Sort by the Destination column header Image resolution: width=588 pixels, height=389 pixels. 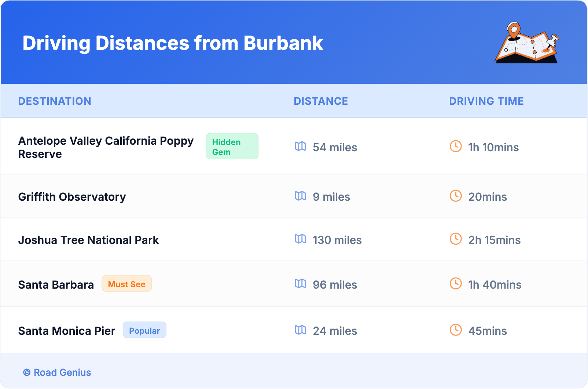[55, 101]
